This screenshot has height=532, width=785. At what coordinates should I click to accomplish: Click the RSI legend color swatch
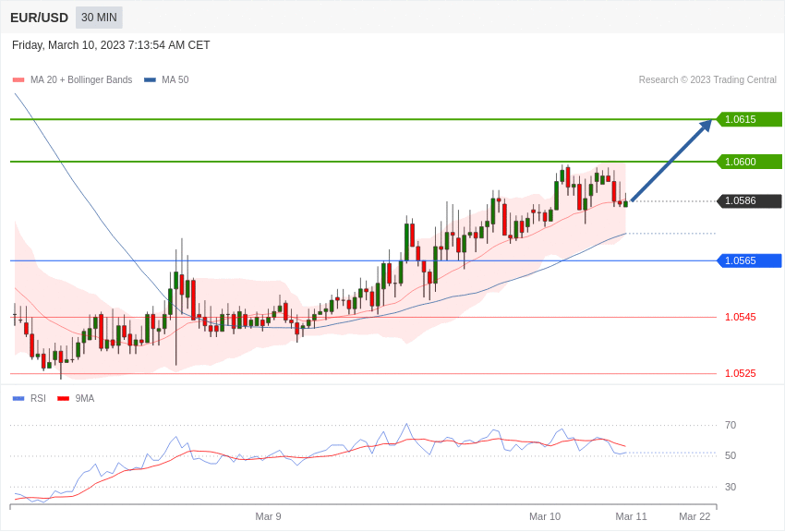(x=18, y=399)
